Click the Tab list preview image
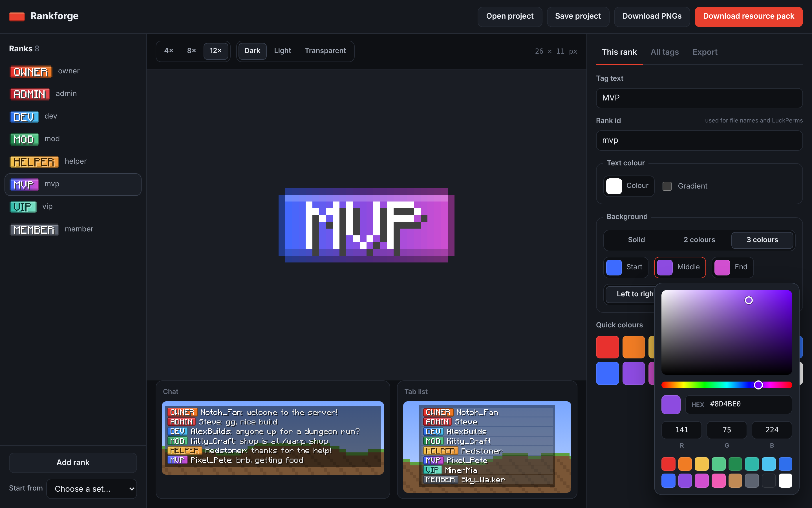Viewport: 812px width, 508px height. (487, 447)
